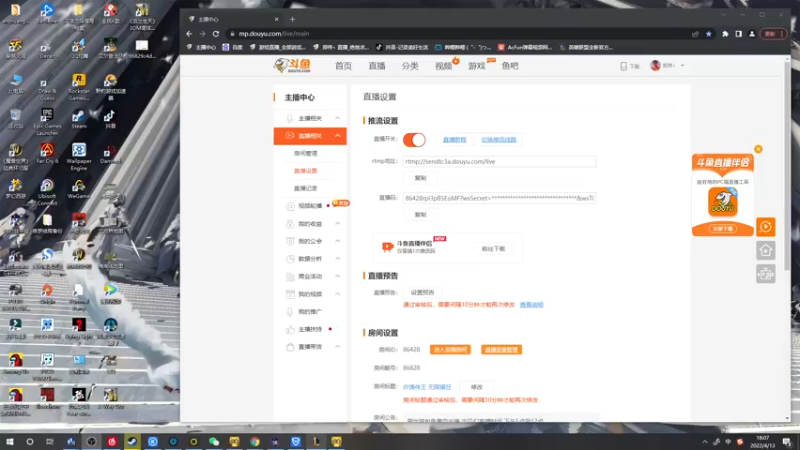800x450 pixels.
Task: Open the 切换推流线路 link
Action: [499, 140]
